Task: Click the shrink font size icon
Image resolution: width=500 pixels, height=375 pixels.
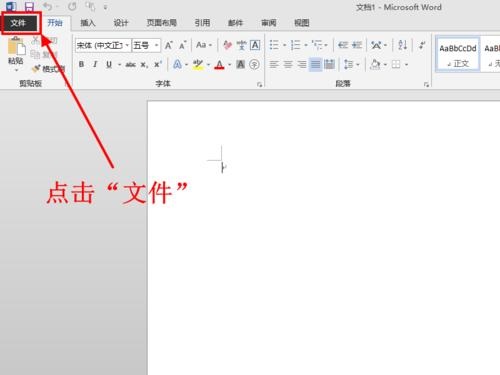Action: [183, 45]
